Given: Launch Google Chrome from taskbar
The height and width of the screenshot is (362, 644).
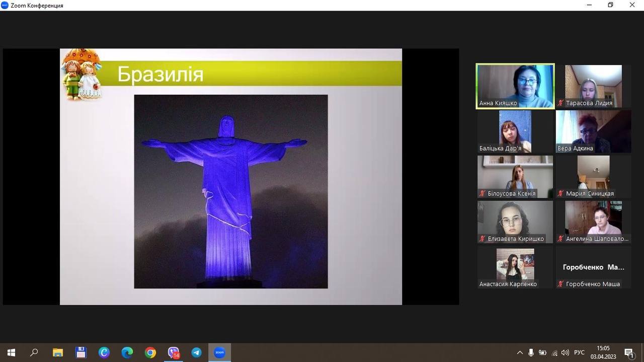Looking at the screenshot, I should 150,352.
